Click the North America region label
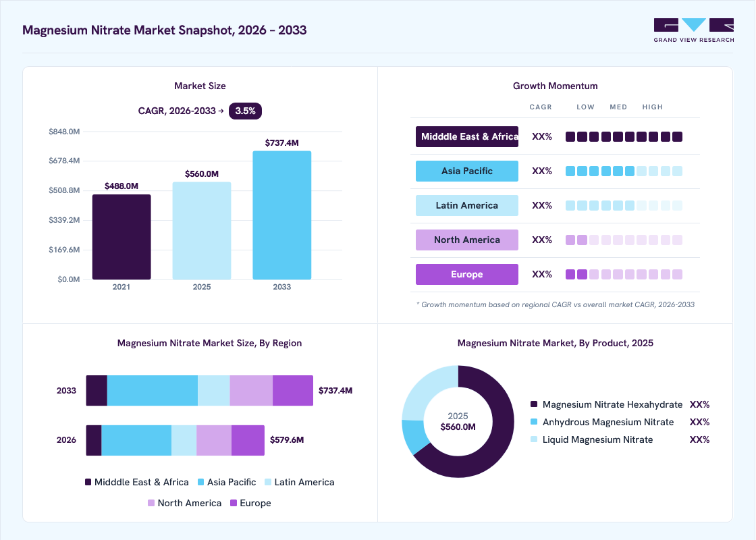756x540 pixels. [466, 240]
